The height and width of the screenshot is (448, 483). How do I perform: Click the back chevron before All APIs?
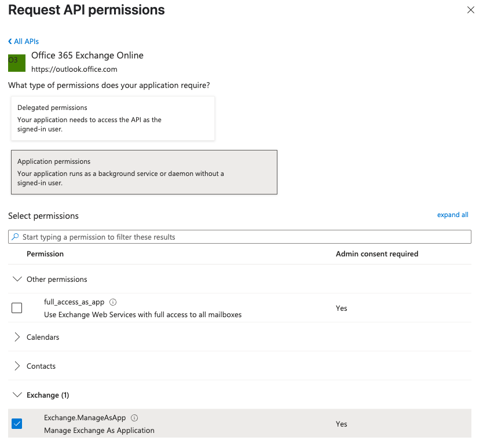coord(9,41)
